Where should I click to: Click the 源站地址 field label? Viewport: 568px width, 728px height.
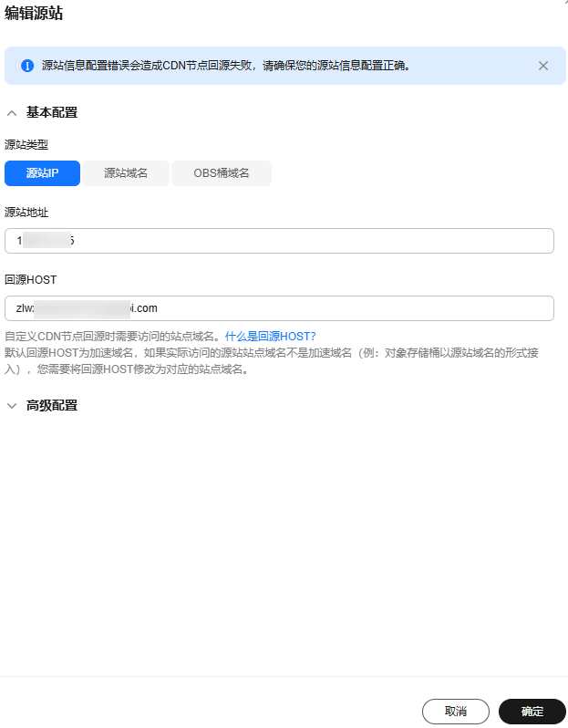[26, 213]
